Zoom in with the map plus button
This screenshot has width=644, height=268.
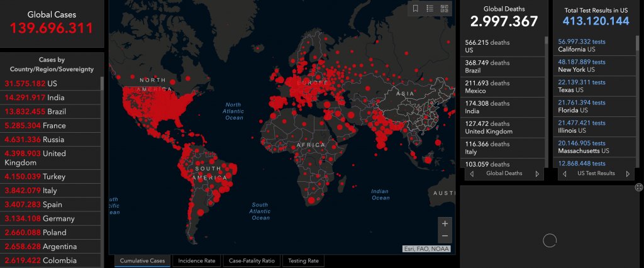pyautogui.click(x=445, y=223)
